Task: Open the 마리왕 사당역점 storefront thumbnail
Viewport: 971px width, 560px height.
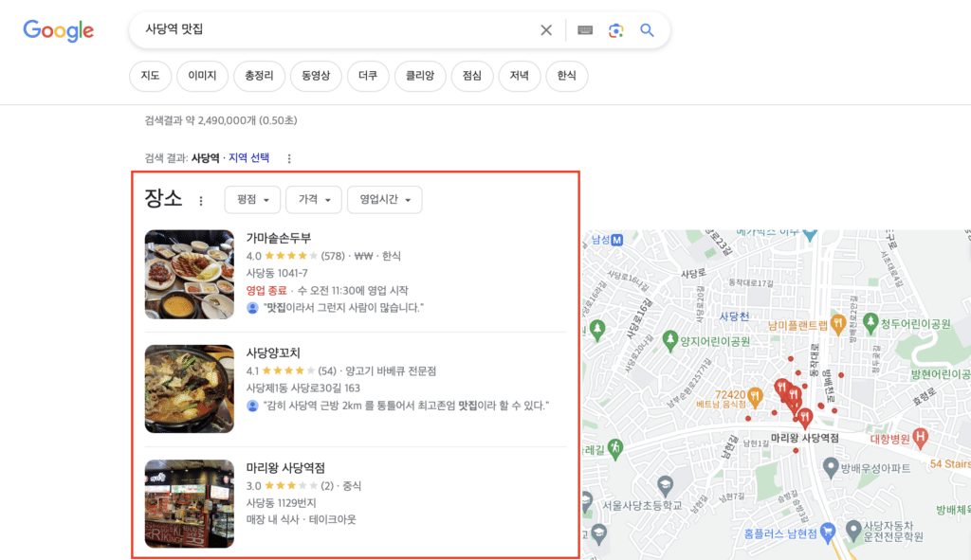Action: pos(190,504)
